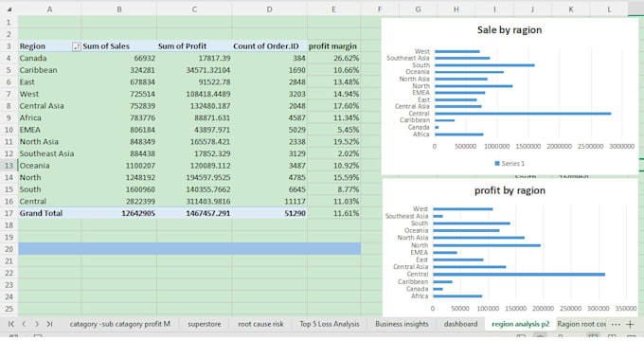Select column E header
This screenshot has height=358, width=644.
pos(333,9)
